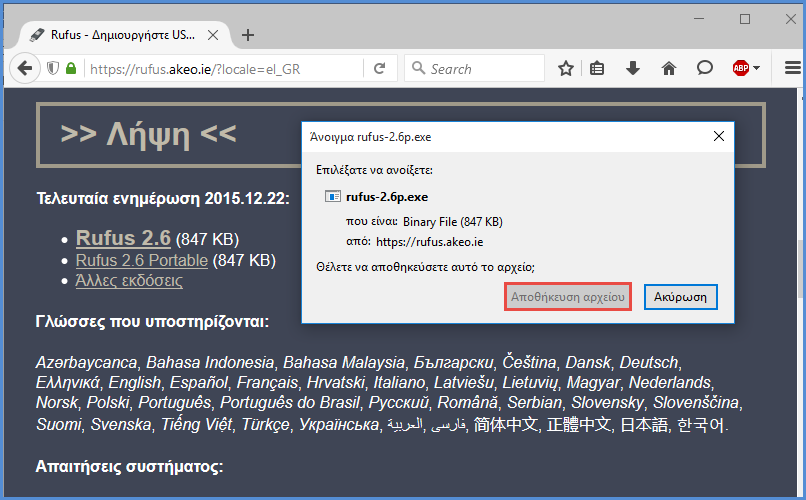Open the Rufus 2.6 Portable link
Screen dimensions: 806x500
pyautogui.click(x=142, y=261)
